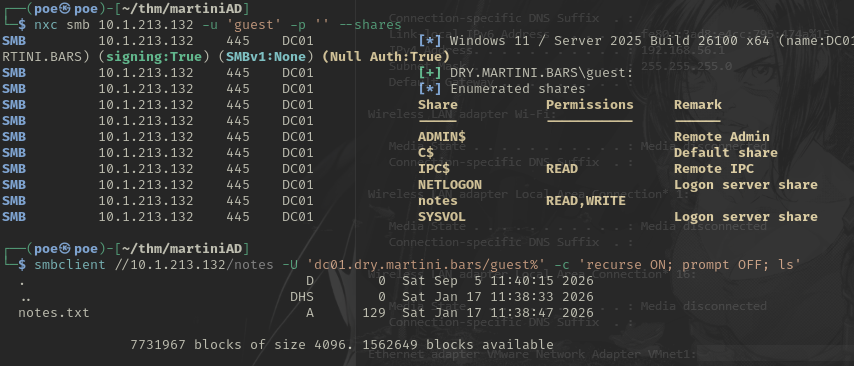The height and width of the screenshot is (366, 854).
Task: Click the 'Remark' column header
Action: click(698, 105)
